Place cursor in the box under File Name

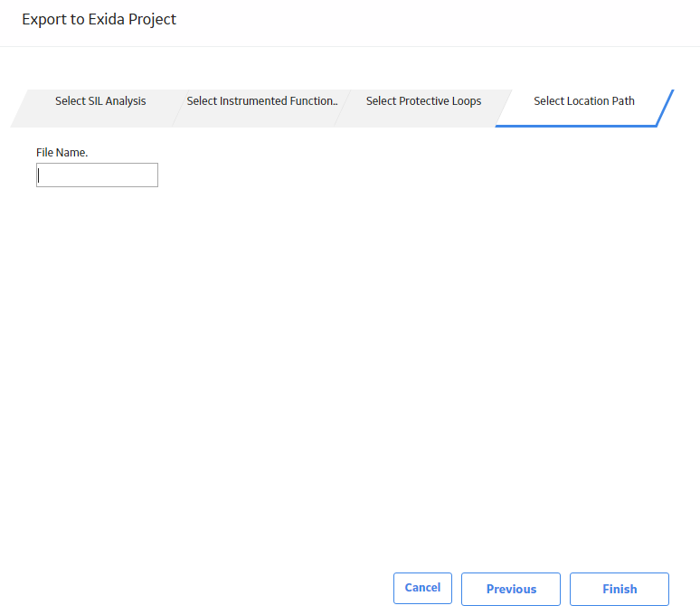click(97, 175)
